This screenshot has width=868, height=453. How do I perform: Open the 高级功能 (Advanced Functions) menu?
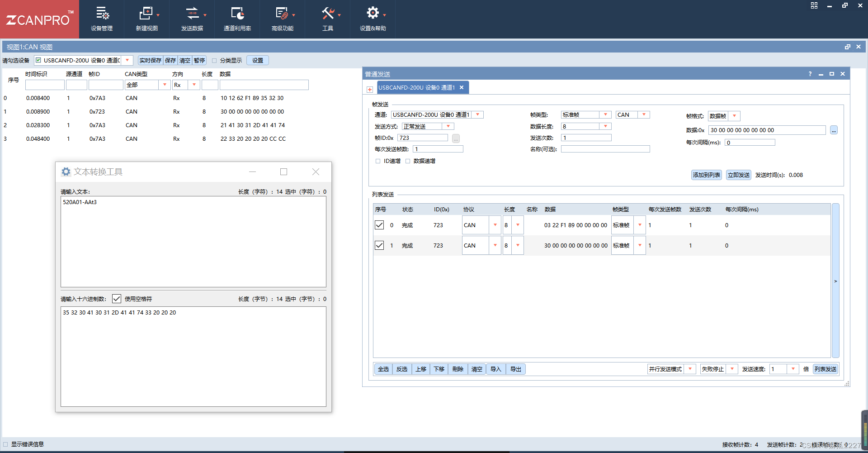[x=282, y=19]
